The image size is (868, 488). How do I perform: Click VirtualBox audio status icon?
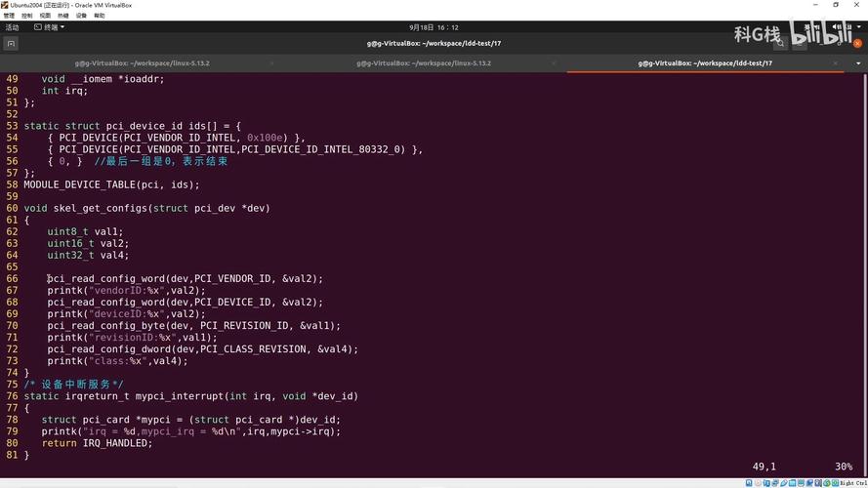(x=766, y=483)
